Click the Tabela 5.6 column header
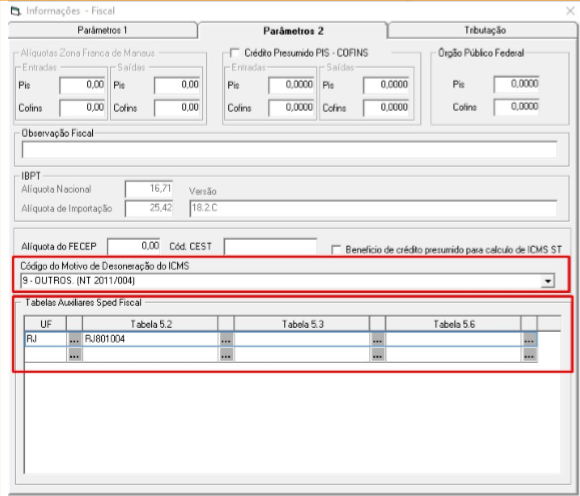The image size is (580, 496). [x=453, y=324]
